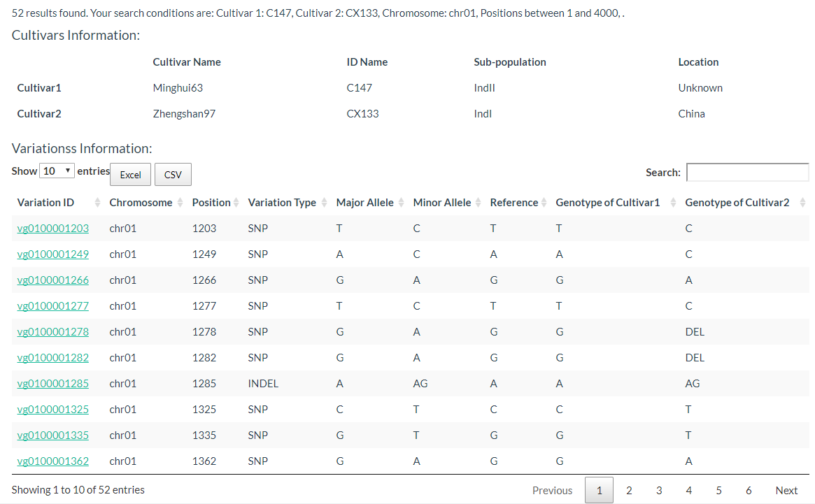Viewport: 815px width, 504px height.
Task: Open variation vg0100001249 link
Action: tap(53, 254)
